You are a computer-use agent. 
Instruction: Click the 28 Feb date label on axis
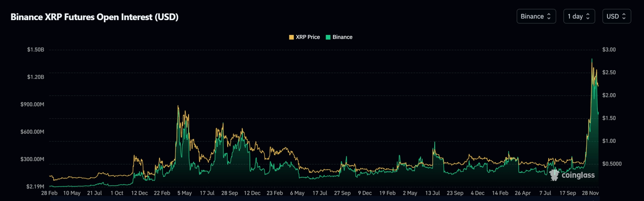[49, 193]
